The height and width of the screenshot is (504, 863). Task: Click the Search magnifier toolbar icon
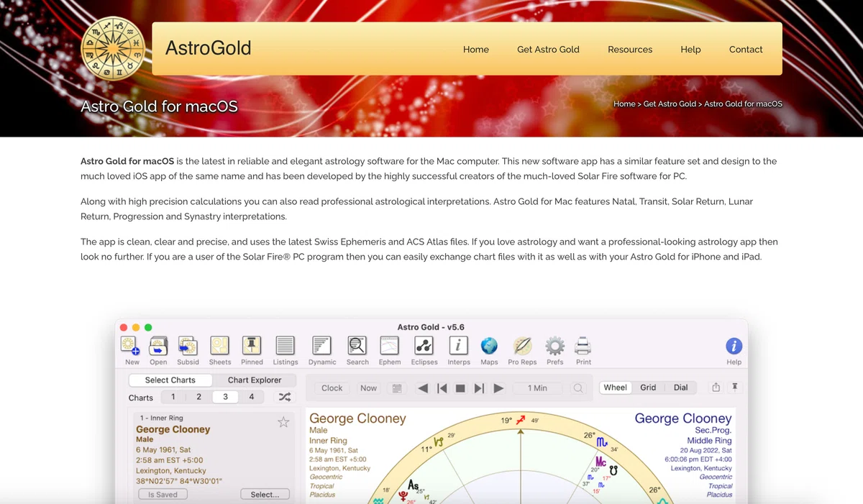[x=357, y=347]
